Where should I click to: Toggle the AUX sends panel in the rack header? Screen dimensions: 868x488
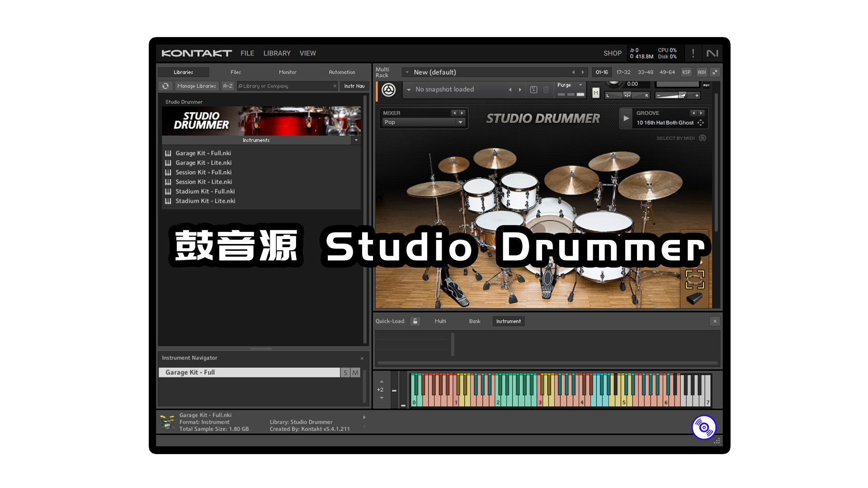coord(702,72)
